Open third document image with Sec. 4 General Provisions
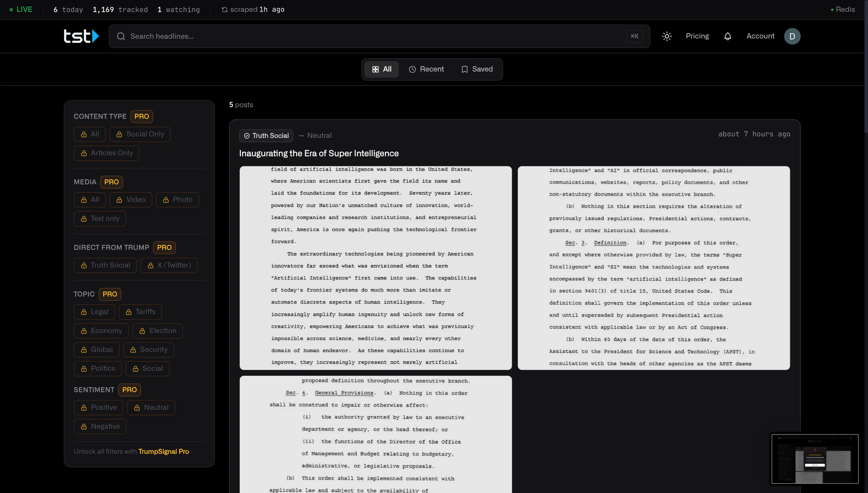Image resolution: width=868 pixels, height=493 pixels. click(376, 434)
